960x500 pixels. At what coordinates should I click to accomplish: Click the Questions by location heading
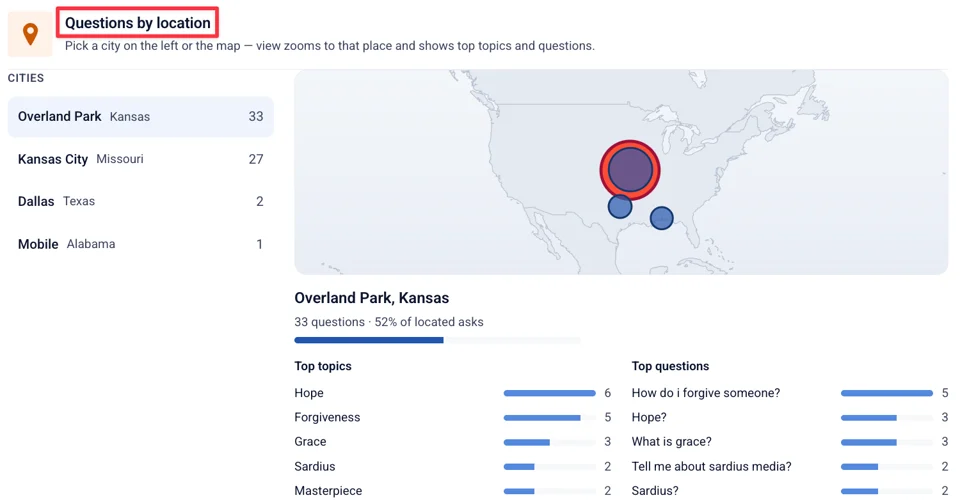(138, 23)
